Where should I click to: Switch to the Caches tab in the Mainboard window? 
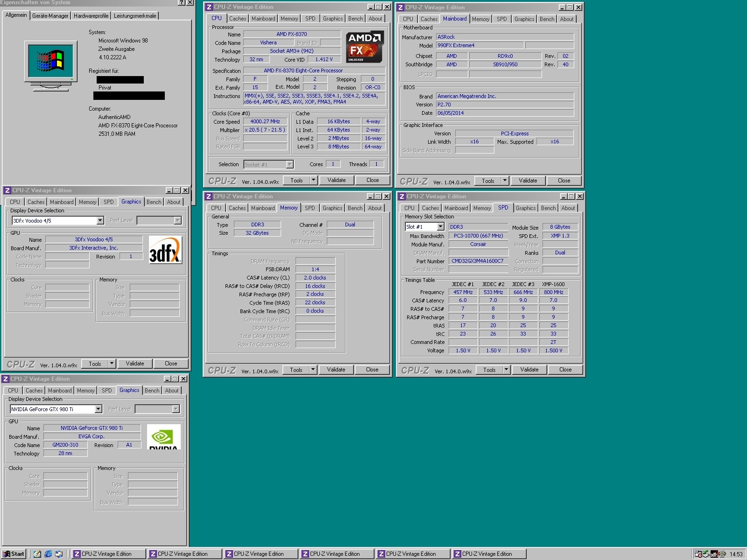point(429,19)
